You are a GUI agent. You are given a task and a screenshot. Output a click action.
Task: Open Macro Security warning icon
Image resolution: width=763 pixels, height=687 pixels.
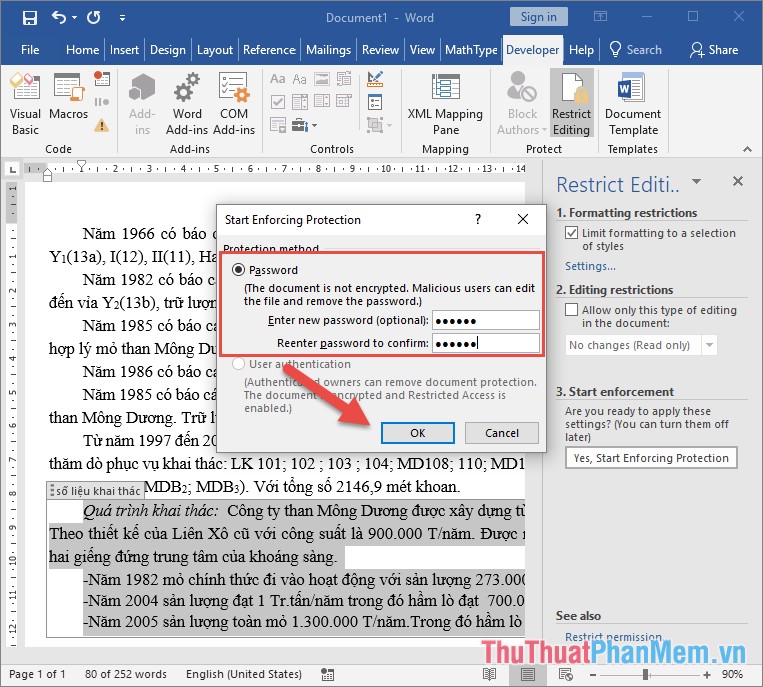point(102,126)
